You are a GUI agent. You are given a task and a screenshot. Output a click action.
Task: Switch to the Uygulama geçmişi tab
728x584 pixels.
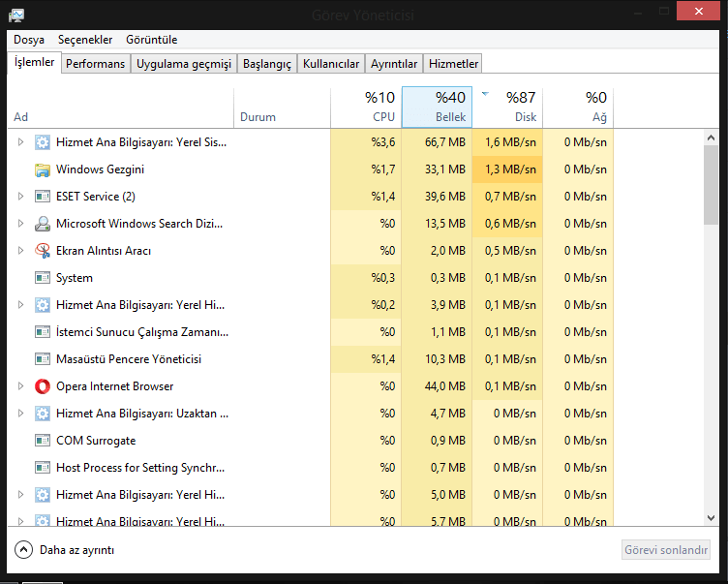(x=184, y=64)
